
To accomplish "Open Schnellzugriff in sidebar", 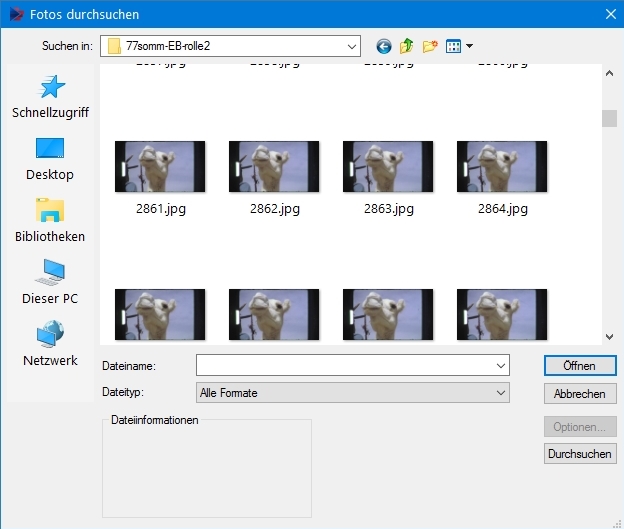I will [51, 97].
